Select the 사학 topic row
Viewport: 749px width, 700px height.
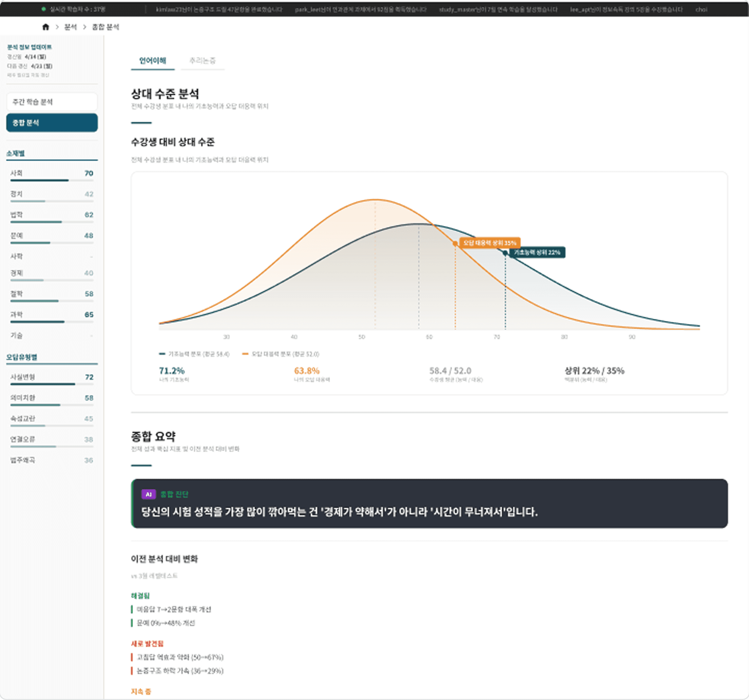coord(52,256)
